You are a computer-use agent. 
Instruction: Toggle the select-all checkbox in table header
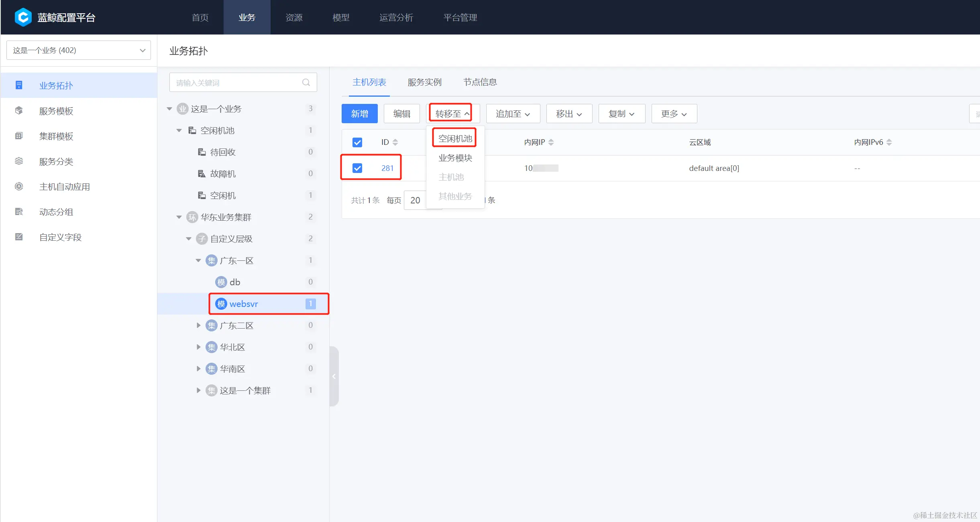coord(357,142)
